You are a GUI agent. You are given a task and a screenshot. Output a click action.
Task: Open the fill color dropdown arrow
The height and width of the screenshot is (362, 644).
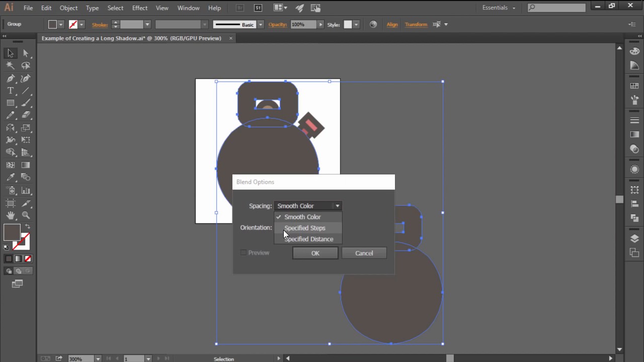(x=61, y=24)
